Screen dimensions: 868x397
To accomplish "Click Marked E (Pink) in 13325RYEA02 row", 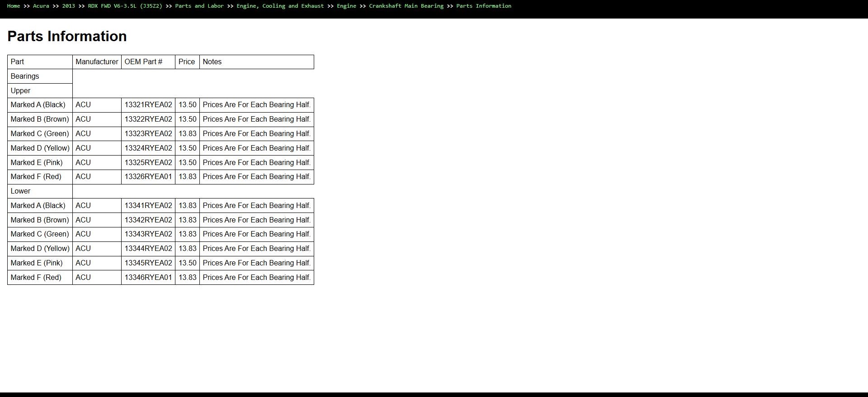I will coord(37,163).
